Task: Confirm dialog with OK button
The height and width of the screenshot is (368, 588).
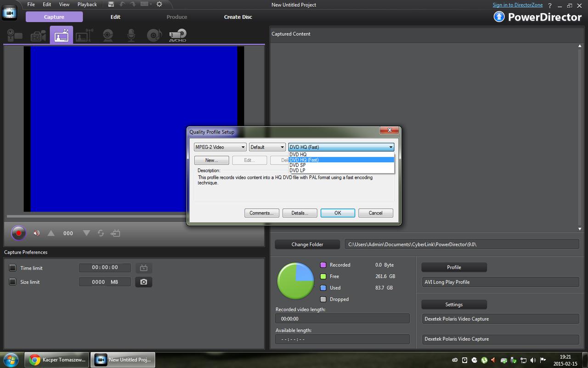Action: [x=338, y=213]
